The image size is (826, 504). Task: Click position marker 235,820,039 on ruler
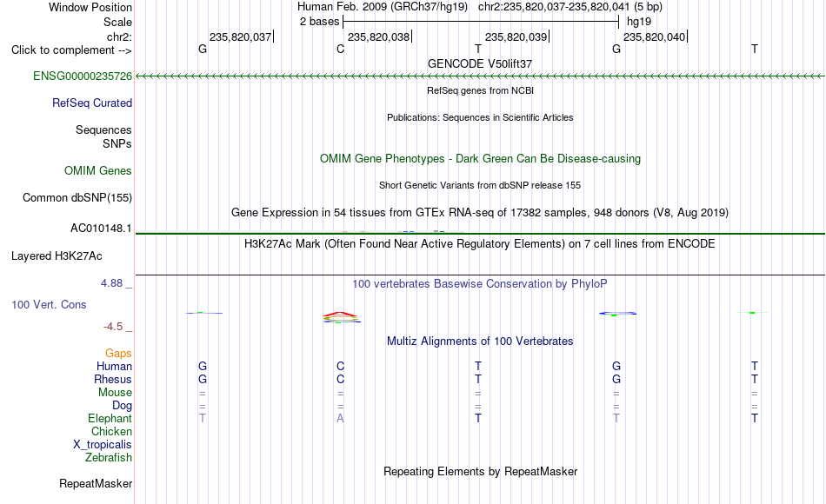click(516, 36)
